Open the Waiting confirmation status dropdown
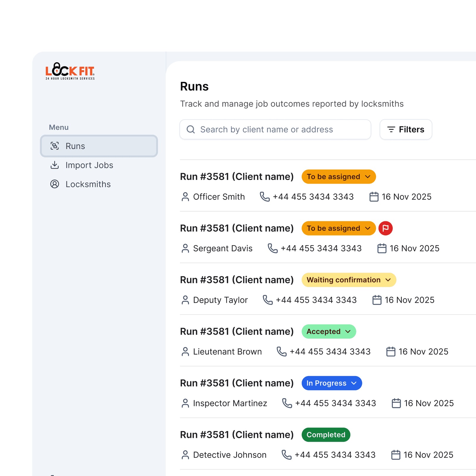476x476 pixels. tap(349, 280)
